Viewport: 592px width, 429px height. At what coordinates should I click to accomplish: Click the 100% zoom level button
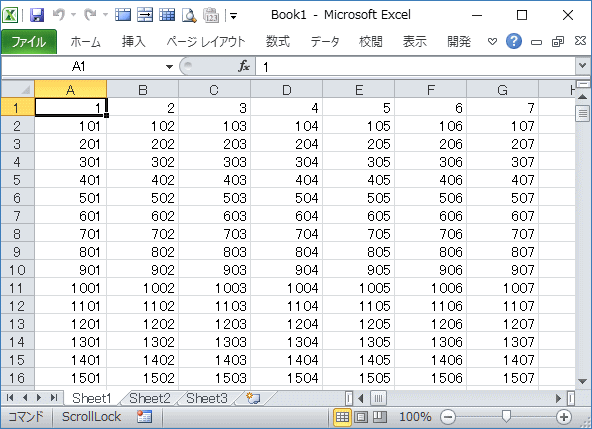point(415,417)
